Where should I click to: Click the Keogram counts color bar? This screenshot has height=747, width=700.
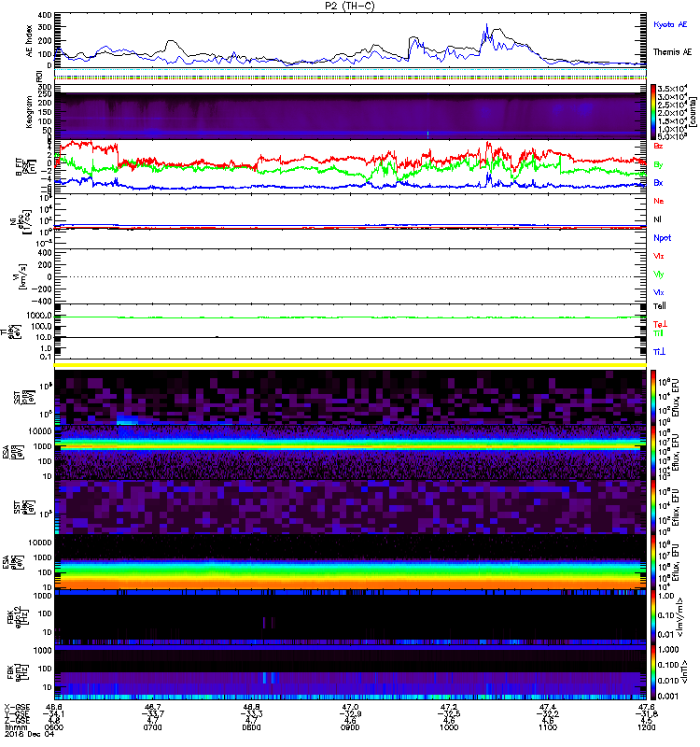click(x=653, y=112)
